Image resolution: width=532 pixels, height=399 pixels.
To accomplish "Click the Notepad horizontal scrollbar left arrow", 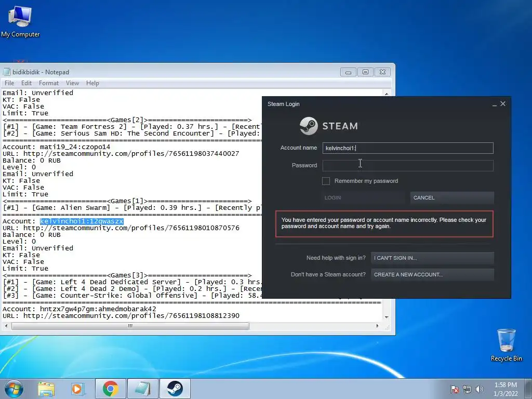I will click(6, 326).
